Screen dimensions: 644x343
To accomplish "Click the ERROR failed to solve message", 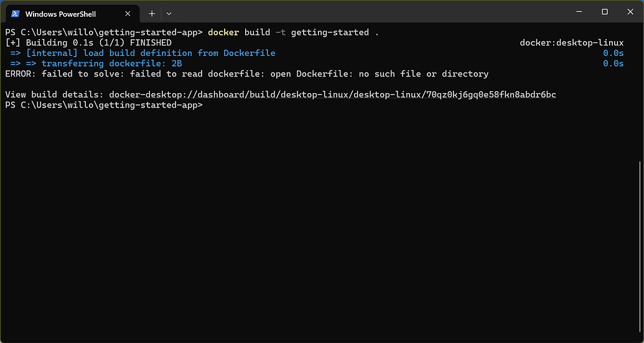I will pyautogui.click(x=246, y=74).
